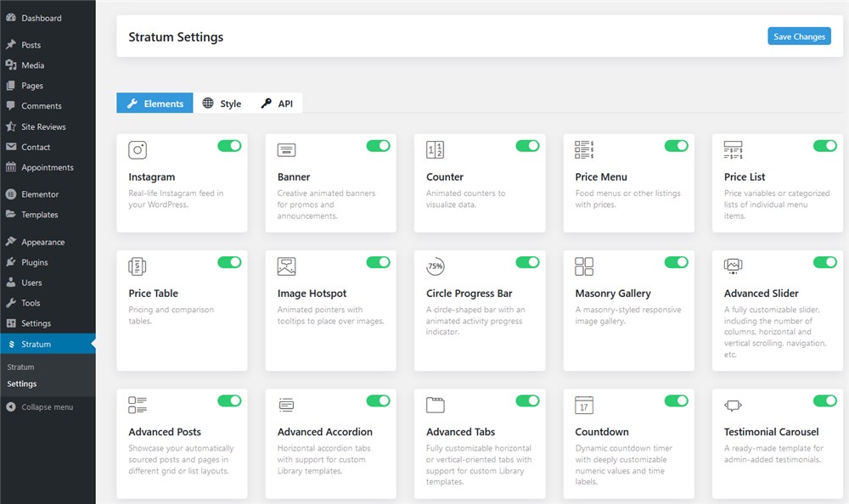Open the API tab

coord(278,104)
